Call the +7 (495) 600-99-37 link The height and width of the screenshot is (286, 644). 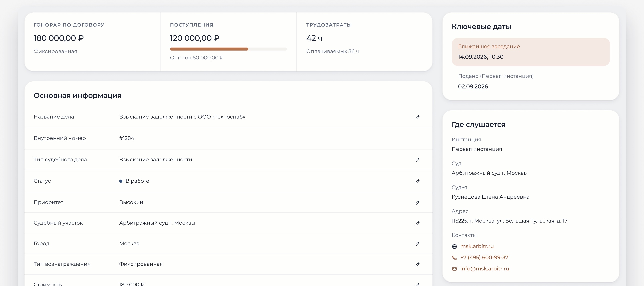(x=484, y=257)
